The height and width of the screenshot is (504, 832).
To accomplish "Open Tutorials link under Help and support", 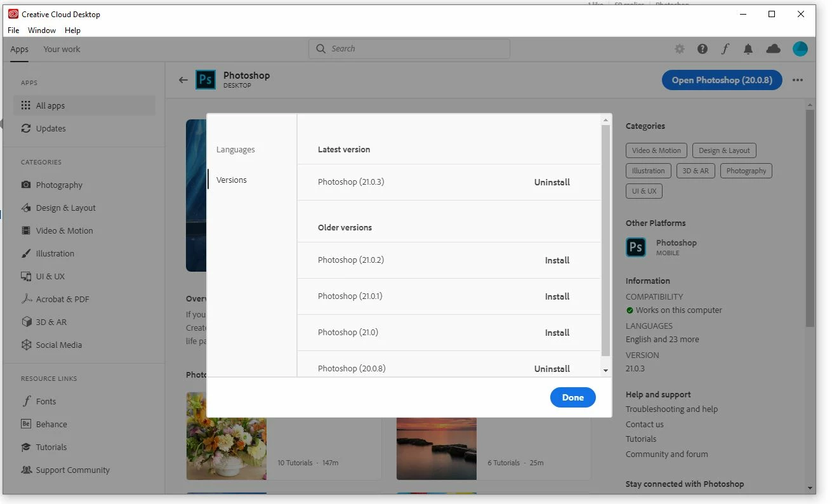I will (641, 439).
